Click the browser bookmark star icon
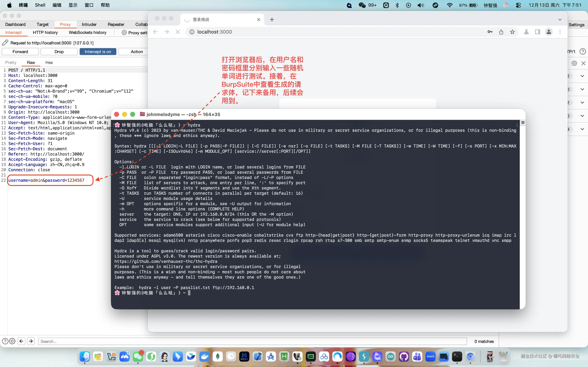This screenshot has width=588, height=367. click(512, 32)
